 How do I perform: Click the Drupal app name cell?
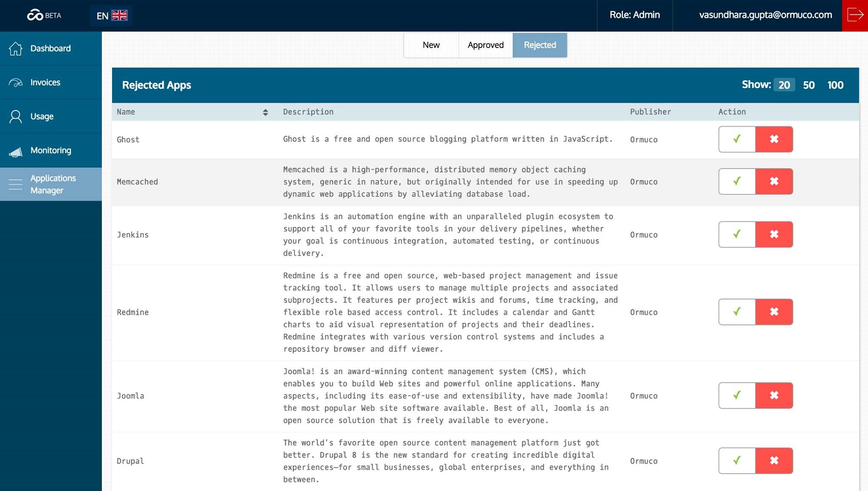coord(130,461)
